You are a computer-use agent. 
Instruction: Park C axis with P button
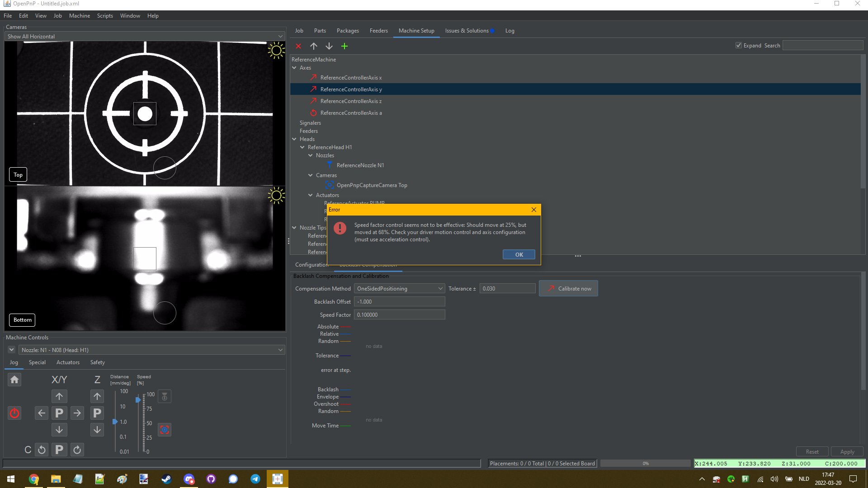click(59, 450)
